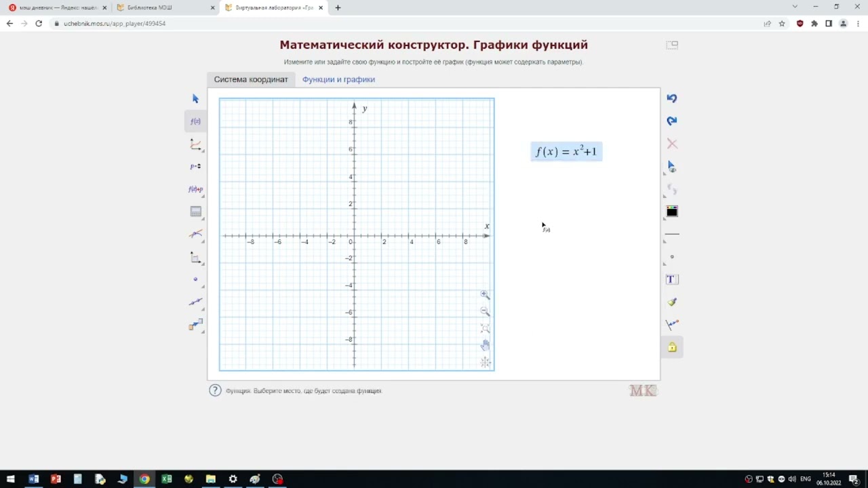Open the color palette tool
Viewport: 868px width, 488px height.
(x=672, y=211)
